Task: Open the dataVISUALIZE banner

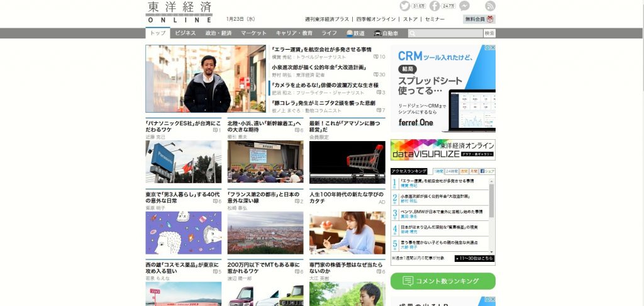Action: (x=443, y=150)
